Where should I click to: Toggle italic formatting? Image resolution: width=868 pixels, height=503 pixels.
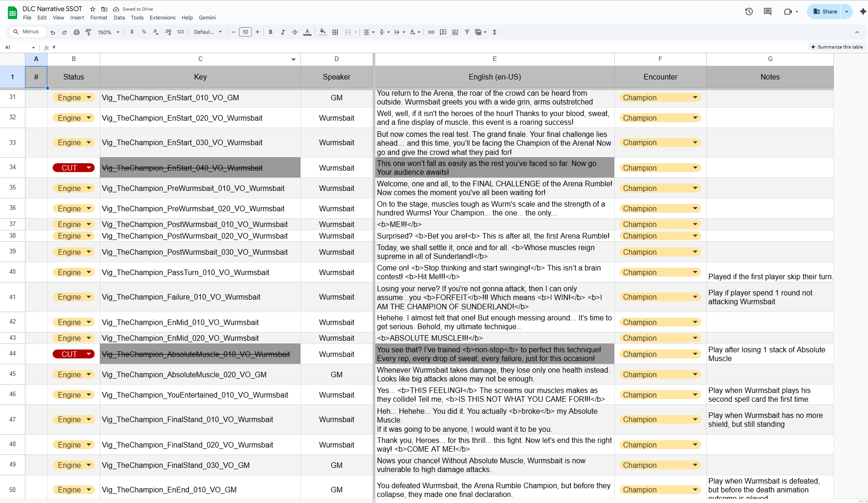(x=282, y=32)
